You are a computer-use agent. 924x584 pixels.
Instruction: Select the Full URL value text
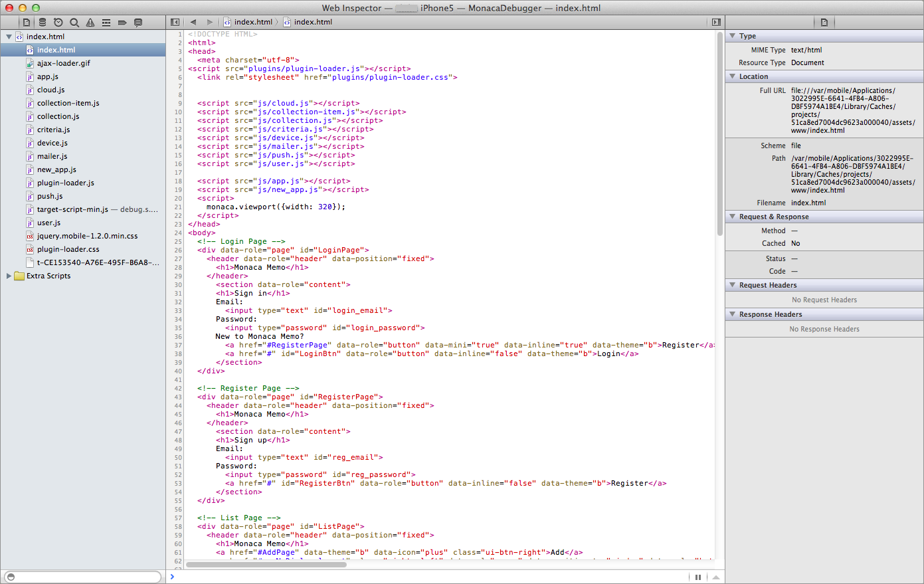(853, 110)
